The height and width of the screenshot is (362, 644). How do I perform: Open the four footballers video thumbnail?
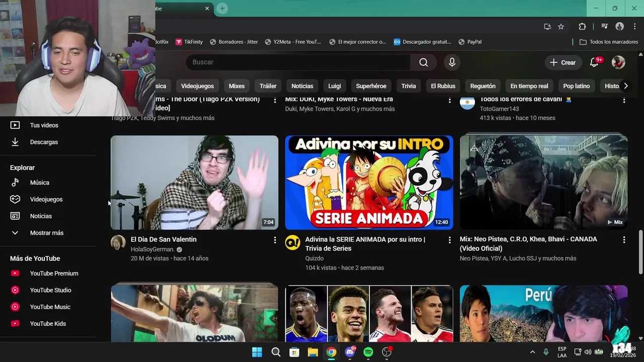coord(369,314)
